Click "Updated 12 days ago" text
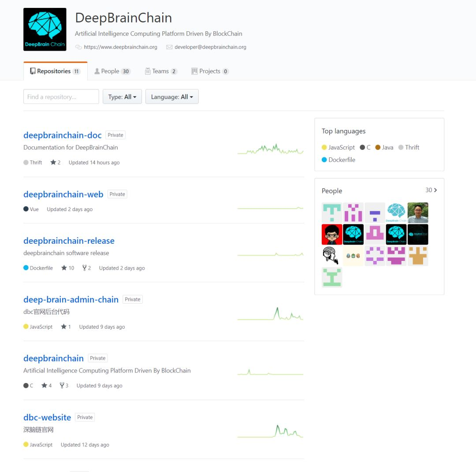This screenshot has width=476, height=472. (85, 445)
